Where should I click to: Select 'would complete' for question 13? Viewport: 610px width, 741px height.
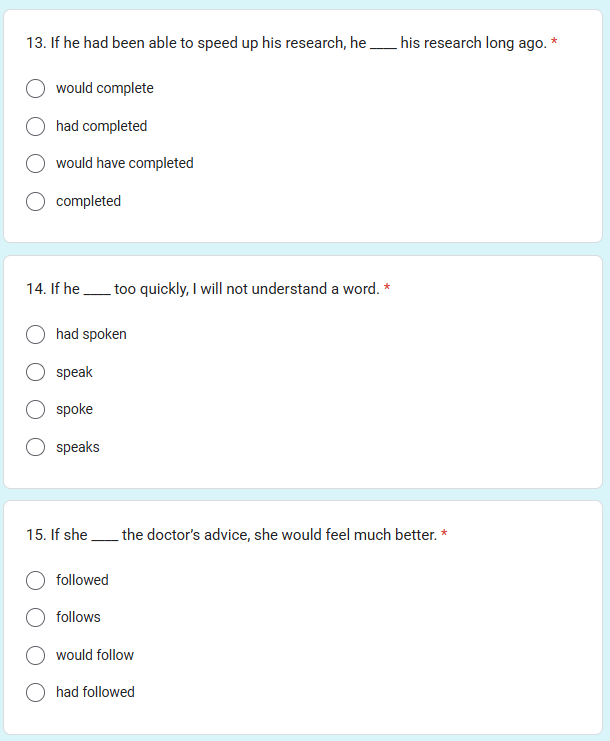point(35,88)
